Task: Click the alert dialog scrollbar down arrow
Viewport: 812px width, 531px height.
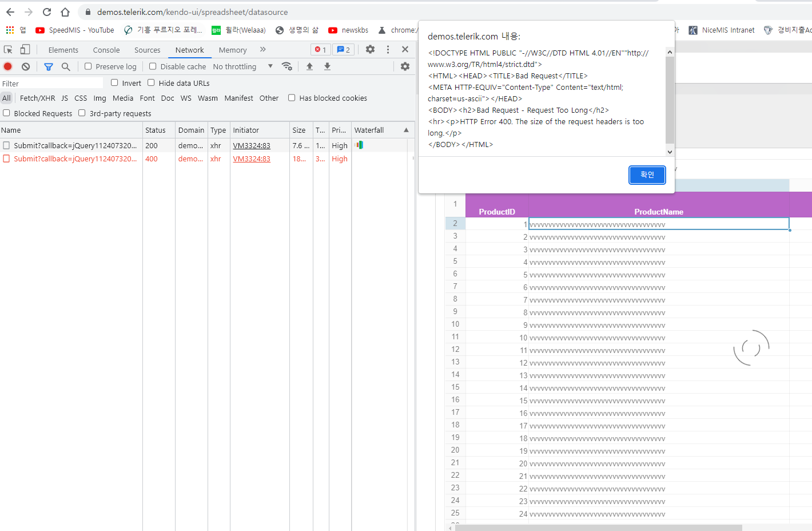Action: pyautogui.click(x=670, y=152)
